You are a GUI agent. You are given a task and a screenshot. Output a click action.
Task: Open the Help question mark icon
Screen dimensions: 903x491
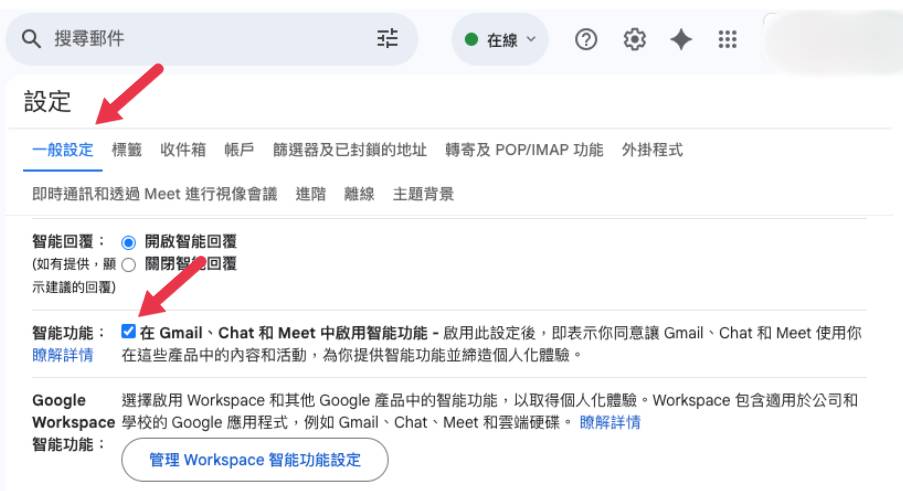pyautogui.click(x=586, y=40)
